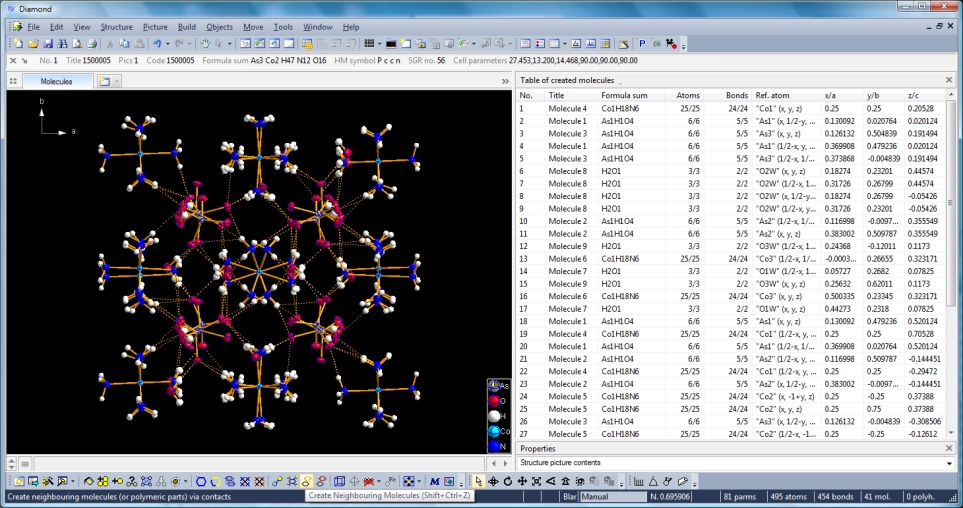Viewport: 963px width, 508px height.
Task: Open the Structure menu
Action: coord(116,27)
